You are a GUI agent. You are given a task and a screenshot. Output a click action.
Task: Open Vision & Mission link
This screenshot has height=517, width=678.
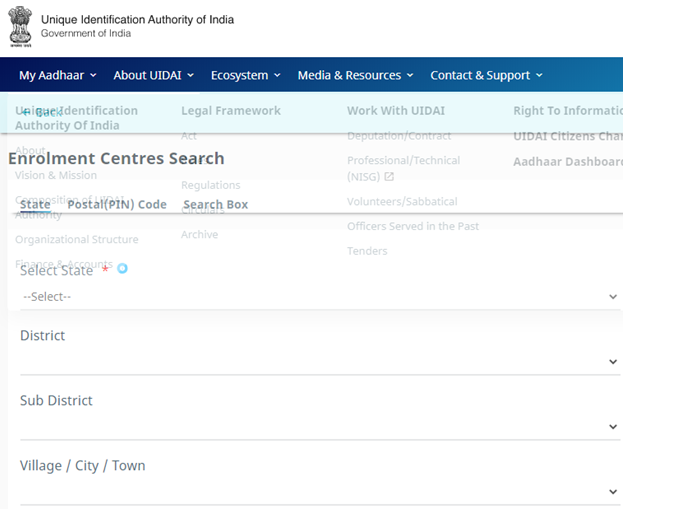[x=56, y=175]
